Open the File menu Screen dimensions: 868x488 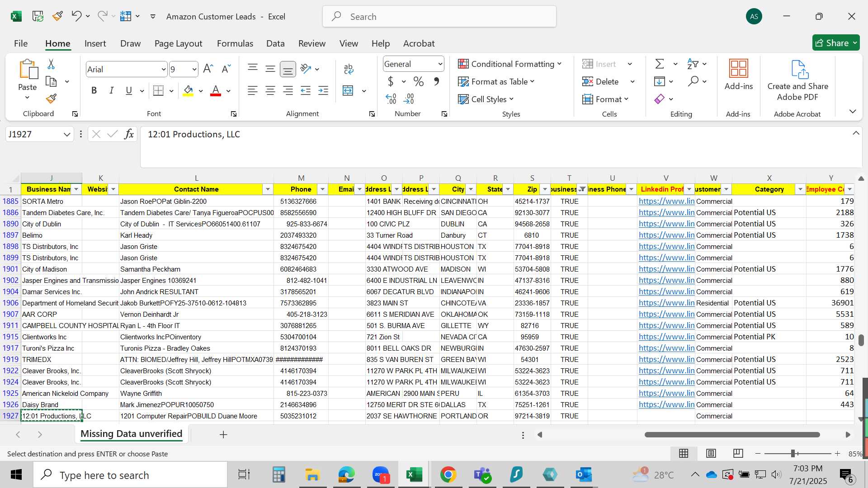[x=21, y=43]
